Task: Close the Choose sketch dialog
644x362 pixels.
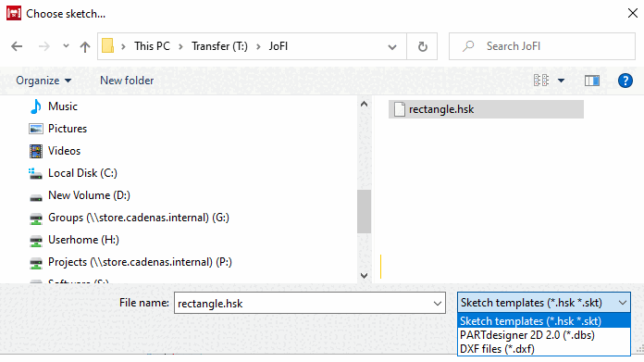Action: point(633,13)
